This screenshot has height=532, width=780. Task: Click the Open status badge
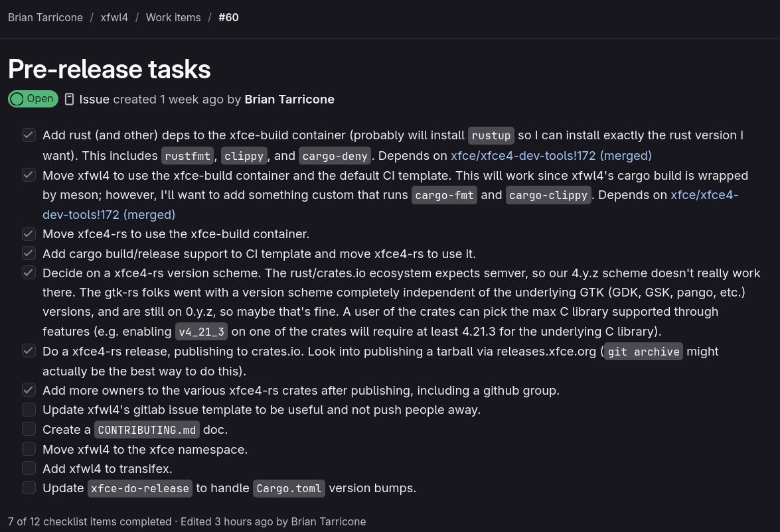pyautogui.click(x=33, y=99)
